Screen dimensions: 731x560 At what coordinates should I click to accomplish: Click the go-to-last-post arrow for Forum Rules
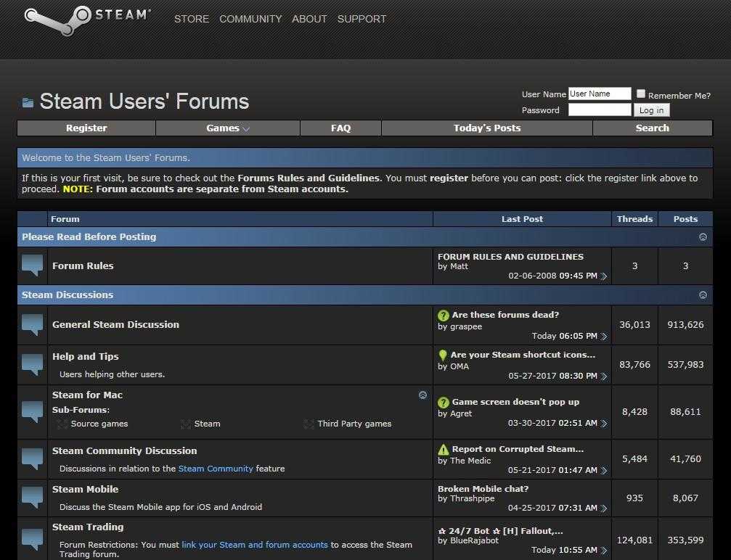pyautogui.click(x=604, y=276)
